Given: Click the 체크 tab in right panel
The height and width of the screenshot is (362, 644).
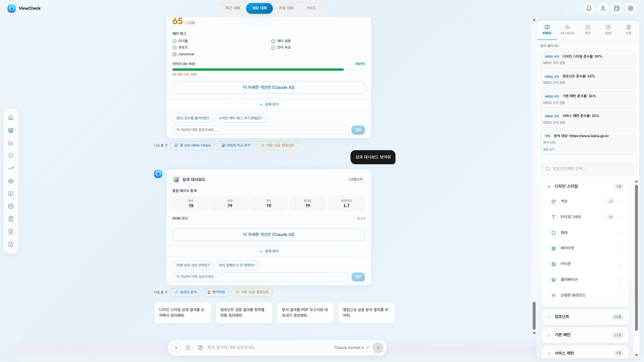Looking at the screenshot, I should (x=587, y=30).
